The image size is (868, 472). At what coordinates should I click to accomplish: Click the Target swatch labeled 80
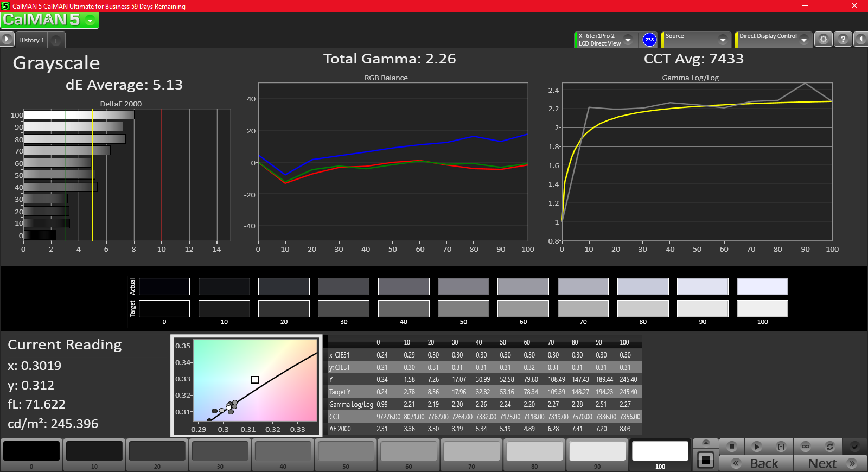(x=643, y=309)
